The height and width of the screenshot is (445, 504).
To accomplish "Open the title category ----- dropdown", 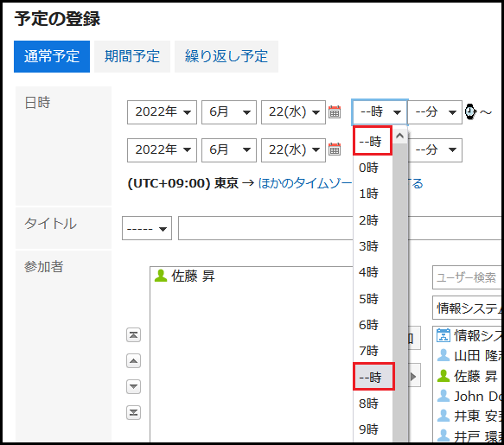I will [147, 228].
